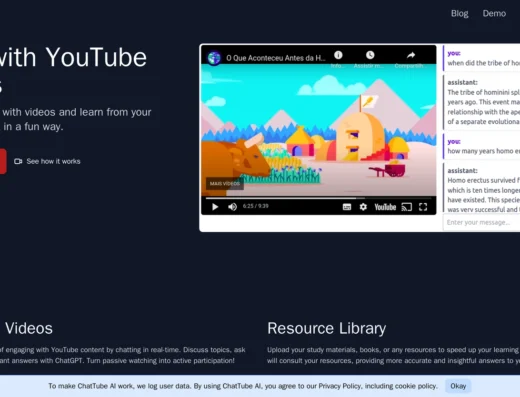This screenshot has height=397, width=520.
Task: Click the channel avatar in the video header
Action: click(214, 58)
